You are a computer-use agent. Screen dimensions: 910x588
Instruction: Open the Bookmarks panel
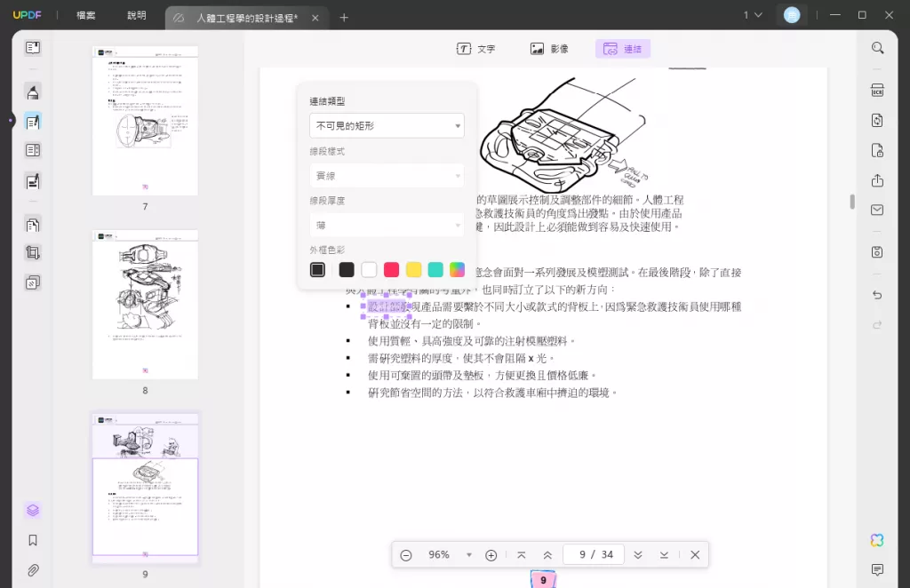tap(33, 540)
